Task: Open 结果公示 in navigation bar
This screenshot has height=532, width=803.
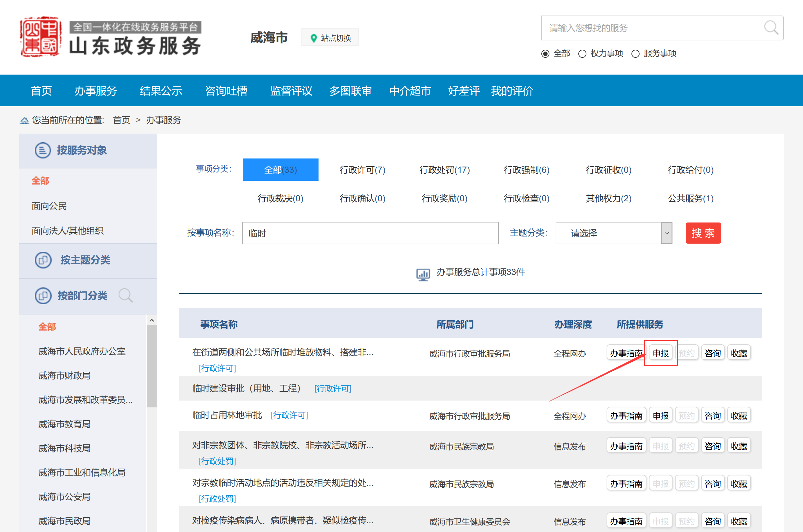Action: pyautogui.click(x=161, y=91)
